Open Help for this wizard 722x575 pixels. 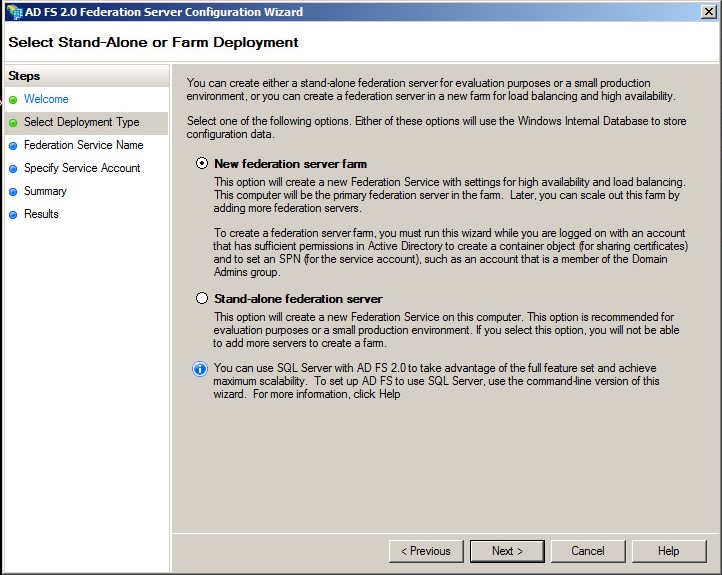pyautogui.click(x=669, y=551)
